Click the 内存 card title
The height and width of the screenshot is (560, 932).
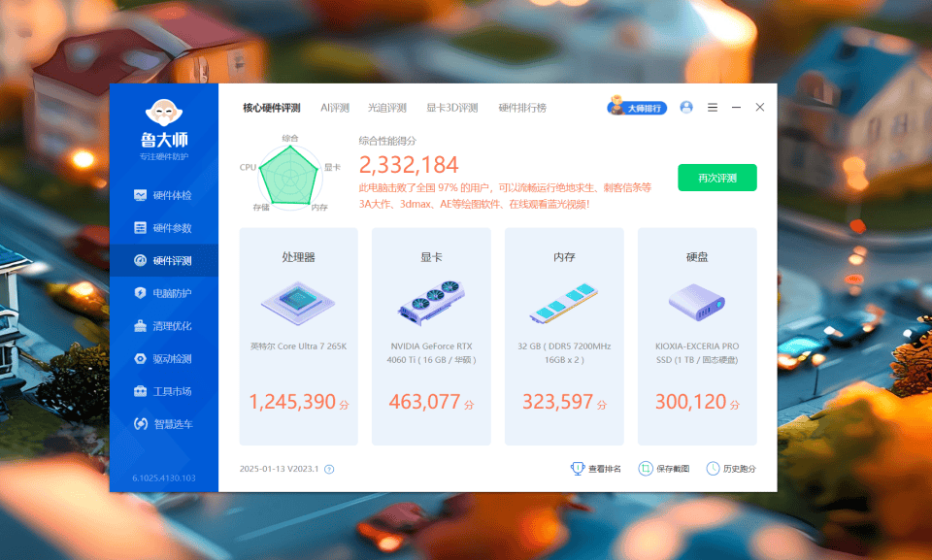point(564,257)
